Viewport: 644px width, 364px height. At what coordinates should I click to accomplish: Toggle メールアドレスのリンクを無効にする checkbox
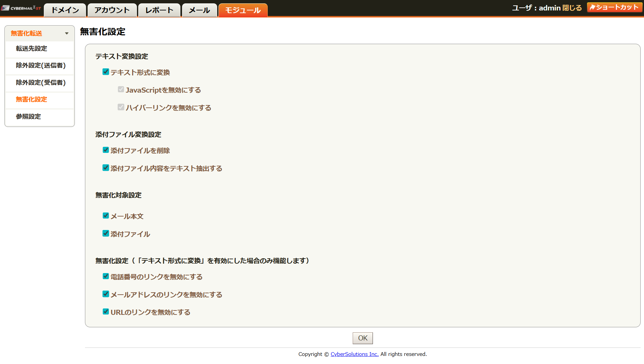tap(106, 294)
